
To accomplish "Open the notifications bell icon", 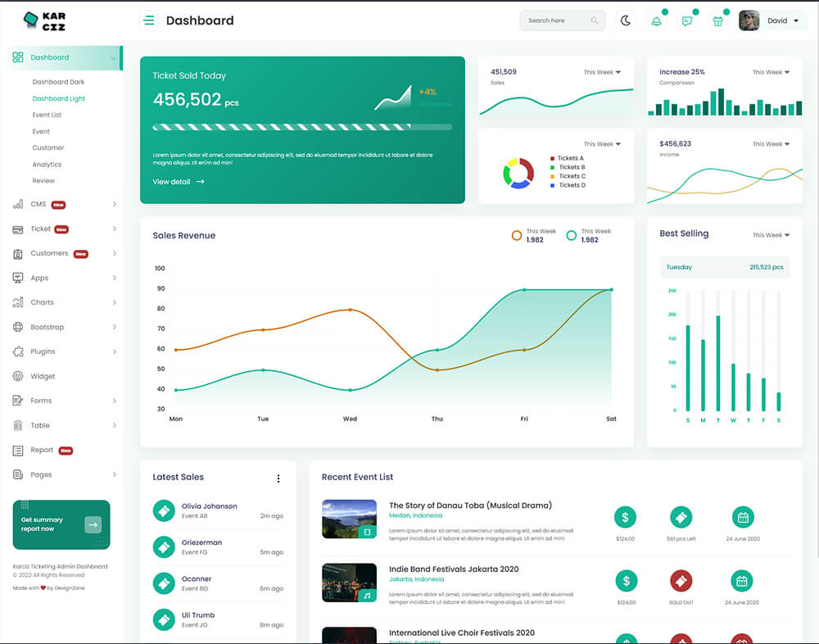I will [656, 20].
